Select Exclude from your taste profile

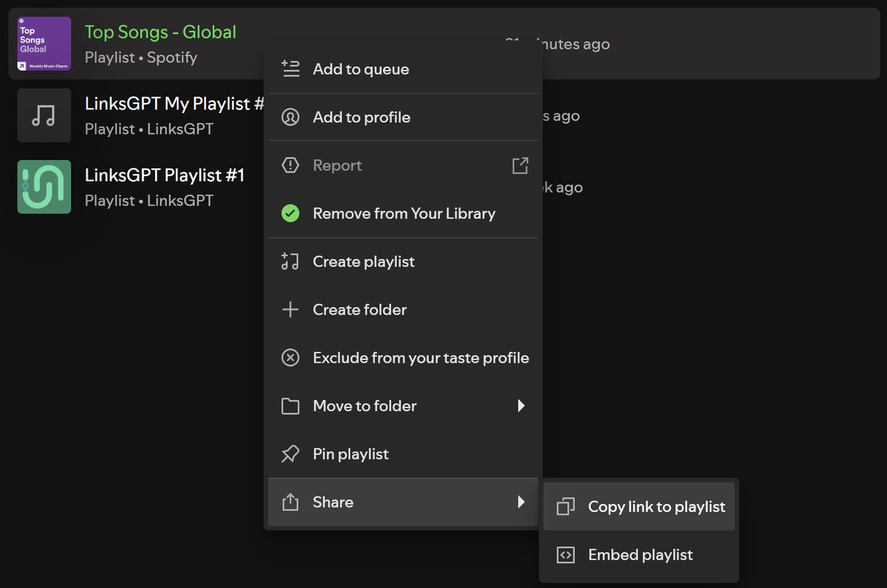point(403,357)
